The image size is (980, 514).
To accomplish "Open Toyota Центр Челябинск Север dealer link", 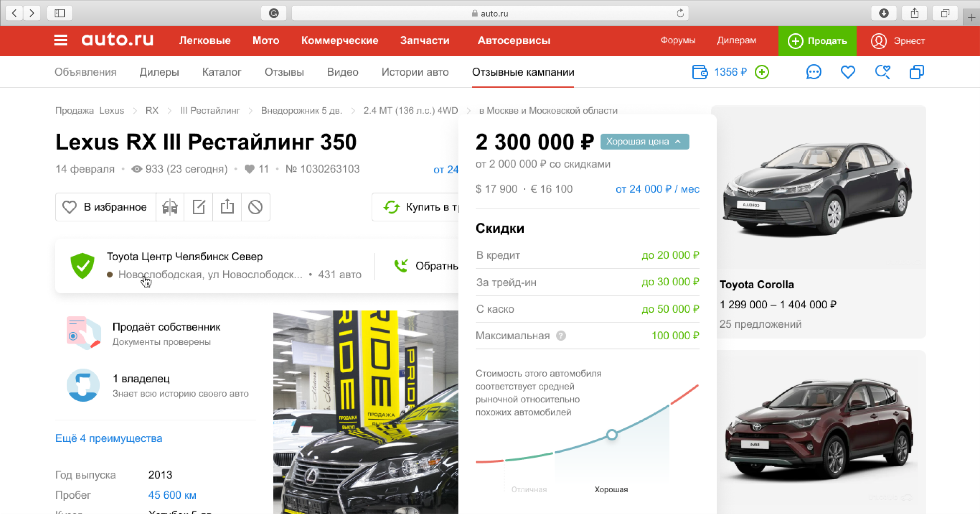I will coord(184,256).
